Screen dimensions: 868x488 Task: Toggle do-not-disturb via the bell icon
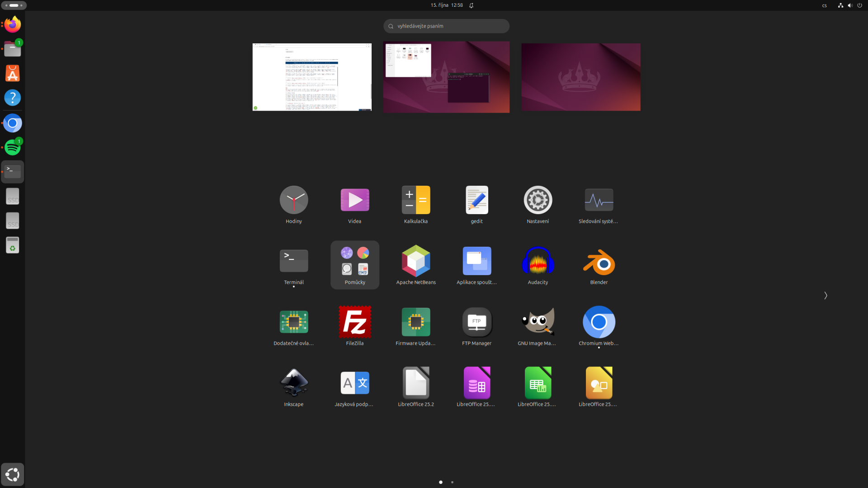coord(471,5)
